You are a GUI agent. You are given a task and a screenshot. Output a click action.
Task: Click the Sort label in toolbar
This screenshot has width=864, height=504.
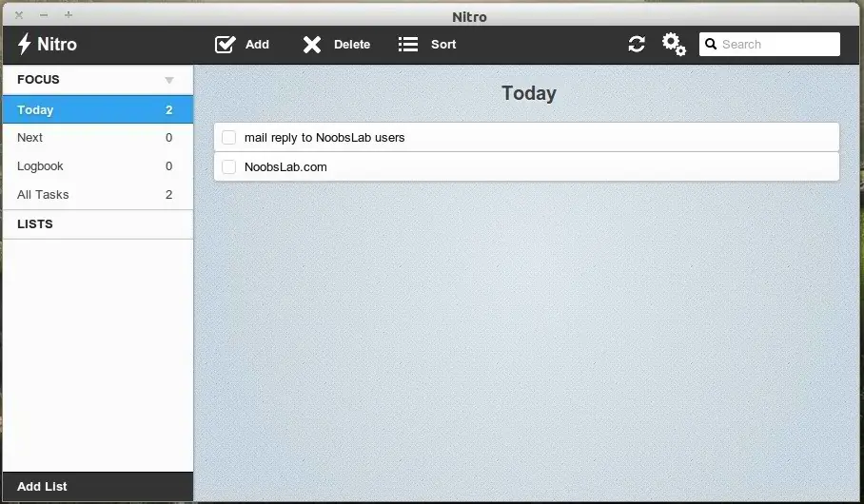tap(443, 45)
